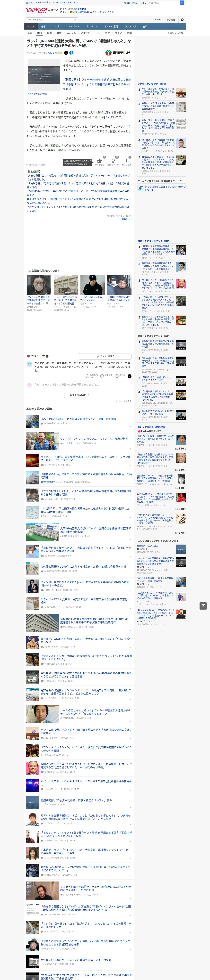Open the IT category
210x980 pixels.
point(98,33)
